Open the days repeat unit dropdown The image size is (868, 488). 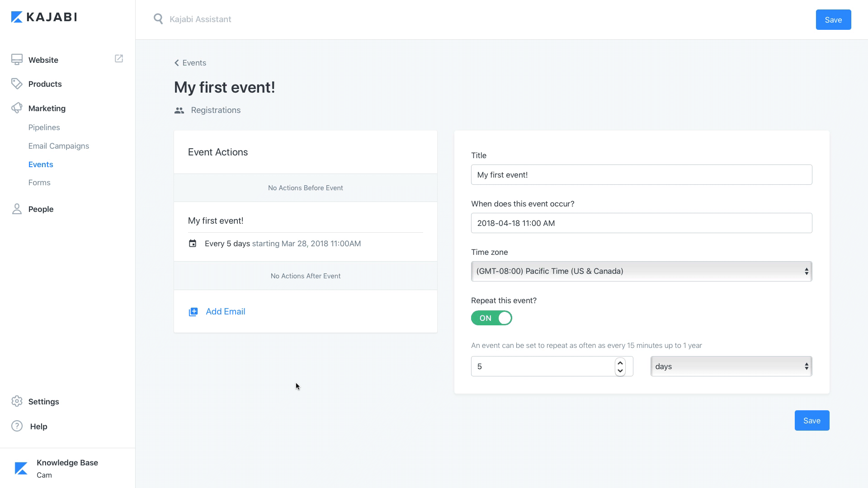(731, 366)
